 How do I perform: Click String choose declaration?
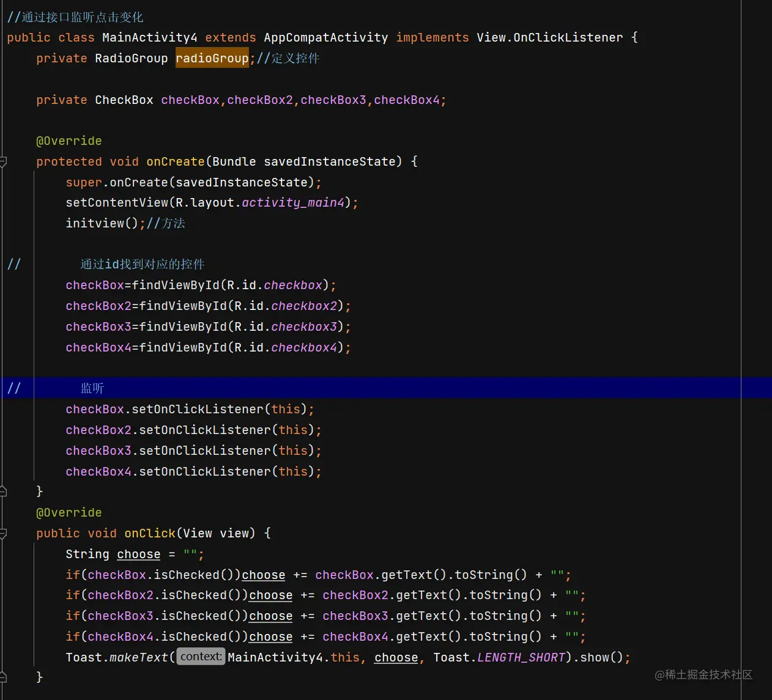(135, 554)
